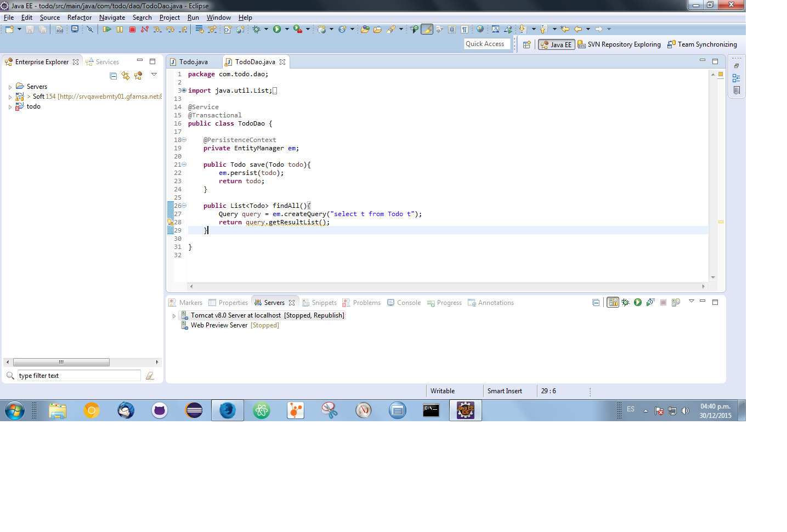
Task: Click the Resume debug icon
Action: tap(107, 29)
